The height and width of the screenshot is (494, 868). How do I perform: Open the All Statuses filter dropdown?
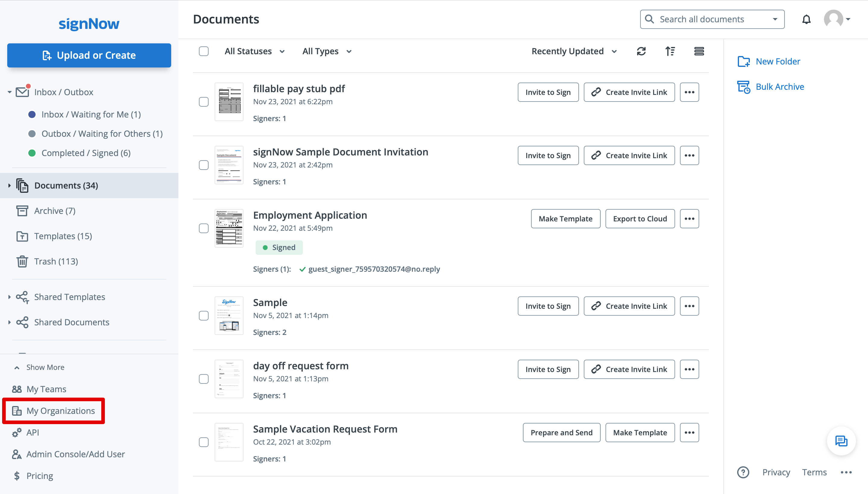tap(255, 51)
